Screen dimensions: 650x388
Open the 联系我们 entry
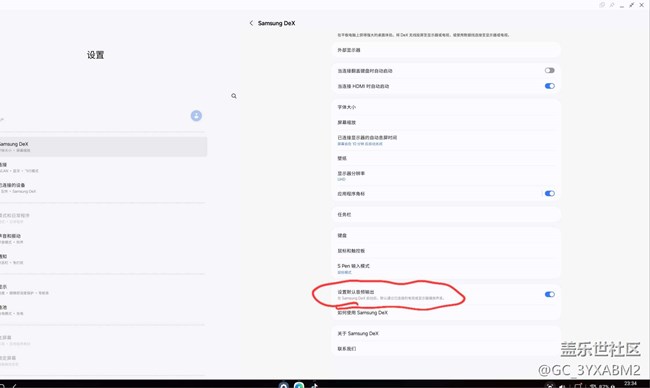pos(446,349)
